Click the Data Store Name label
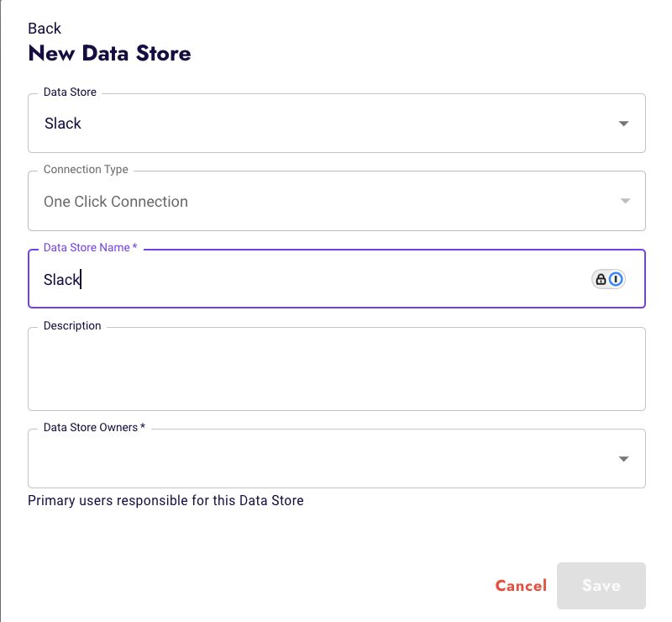The width and height of the screenshot is (672, 622). [87, 247]
